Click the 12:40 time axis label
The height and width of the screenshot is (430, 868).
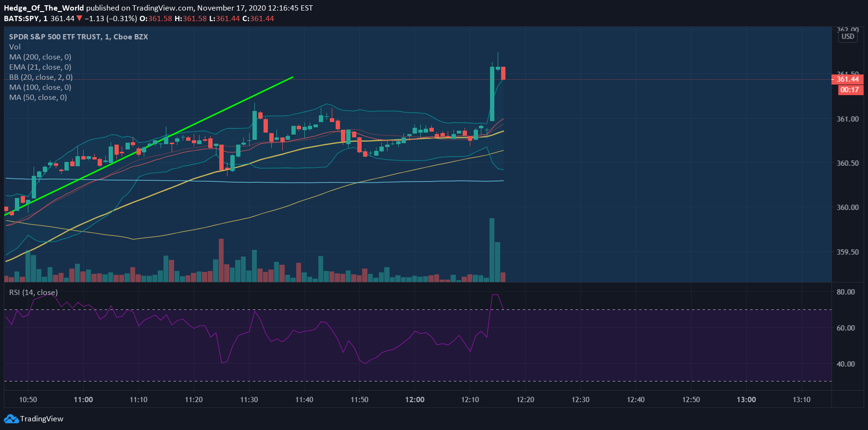point(636,400)
